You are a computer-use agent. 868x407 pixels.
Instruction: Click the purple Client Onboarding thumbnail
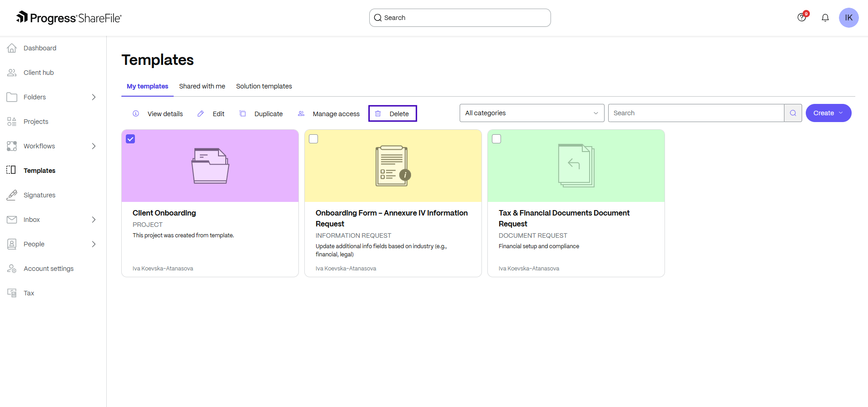(210, 166)
